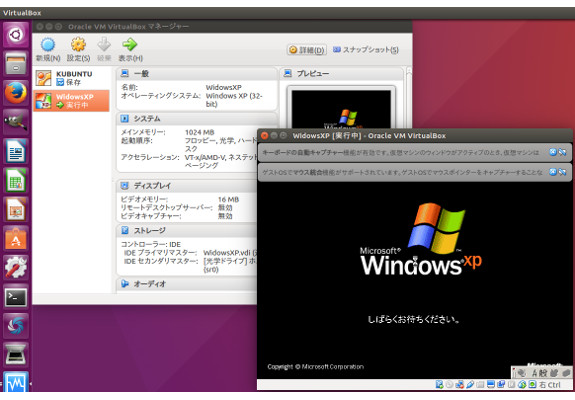
Task: Click the 'コントローラー: IDE' storage line
Action: pyautogui.click(x=151, y=244)
